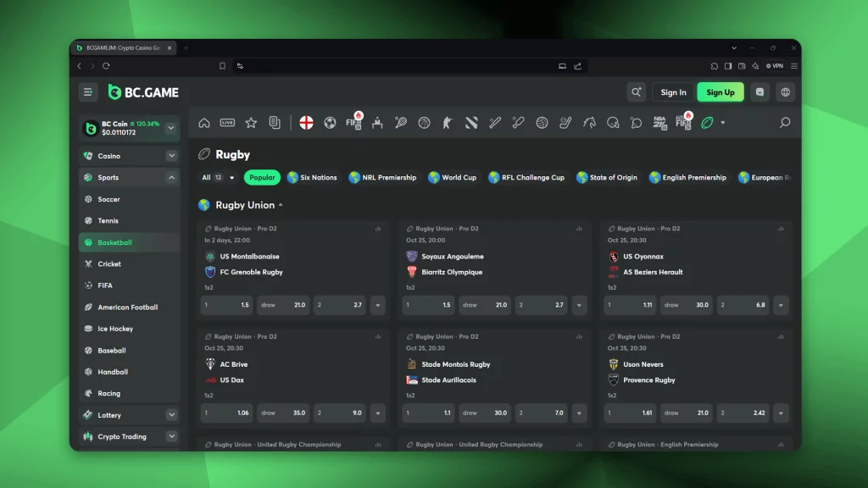Bet 1 at 1.5 on US Montalbanaise
The width and height of the screenshot is (868, 488).
tap(227, 305)
